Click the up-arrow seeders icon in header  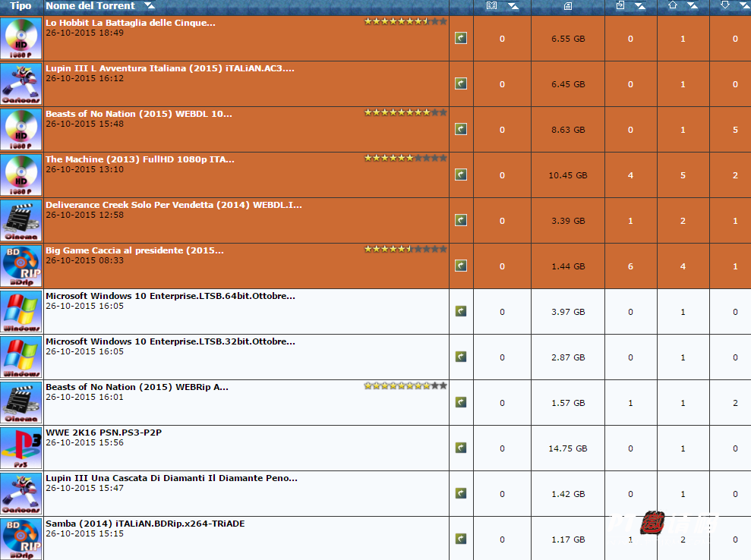[x=673, y=5]
